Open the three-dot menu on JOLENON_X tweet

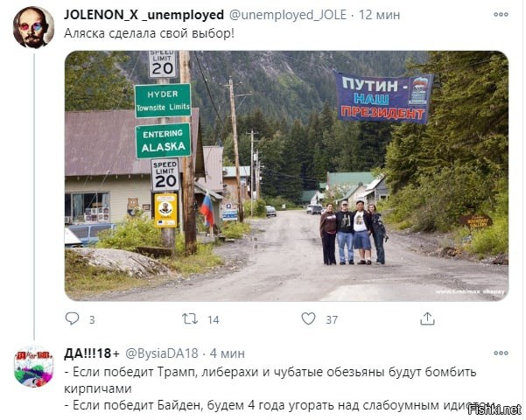coord(501,14)
